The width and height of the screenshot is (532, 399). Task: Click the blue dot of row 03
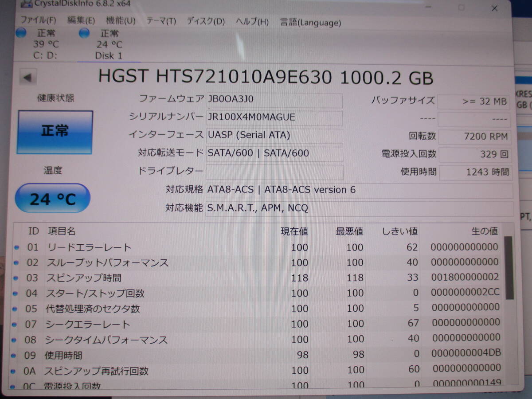pyautogui.click(x=16, y=278)
